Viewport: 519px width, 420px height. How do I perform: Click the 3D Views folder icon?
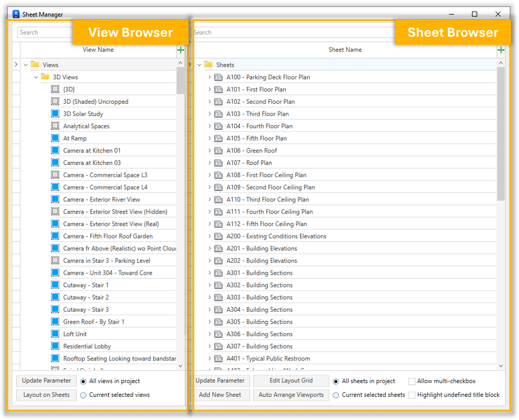[x=45, y=77]
